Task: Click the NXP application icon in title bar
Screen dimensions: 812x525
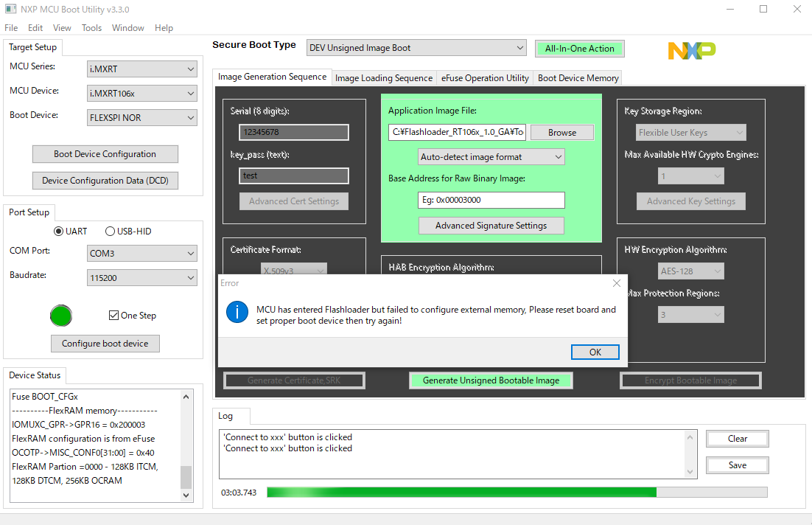Action: (x=10, y=9)
